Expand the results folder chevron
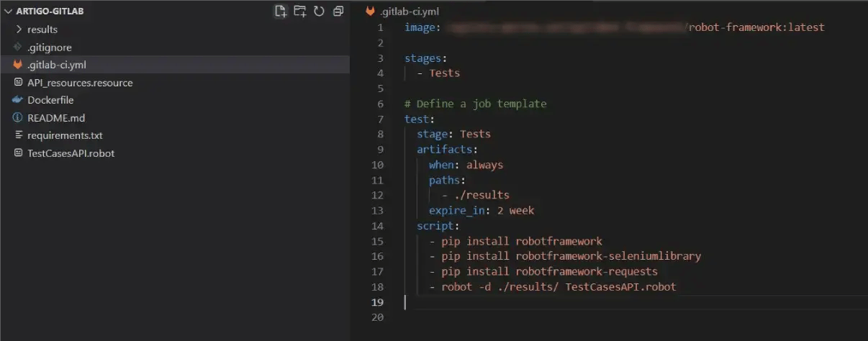Image resolution: width=868 pixels, height=341 pixels. [19, 29]
